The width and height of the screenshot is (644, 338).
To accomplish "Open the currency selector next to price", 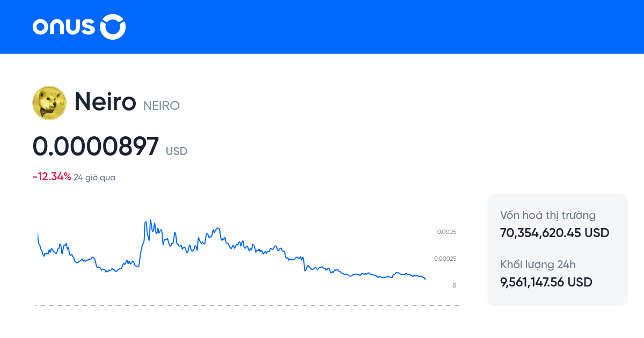I will point(177,151).
